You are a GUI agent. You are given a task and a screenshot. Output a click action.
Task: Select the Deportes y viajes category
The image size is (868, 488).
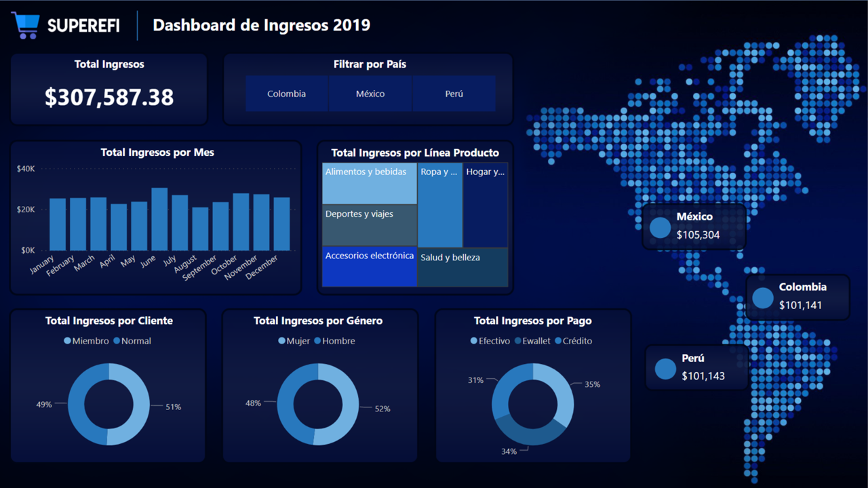pyautogui.click(x=369, y=226)
